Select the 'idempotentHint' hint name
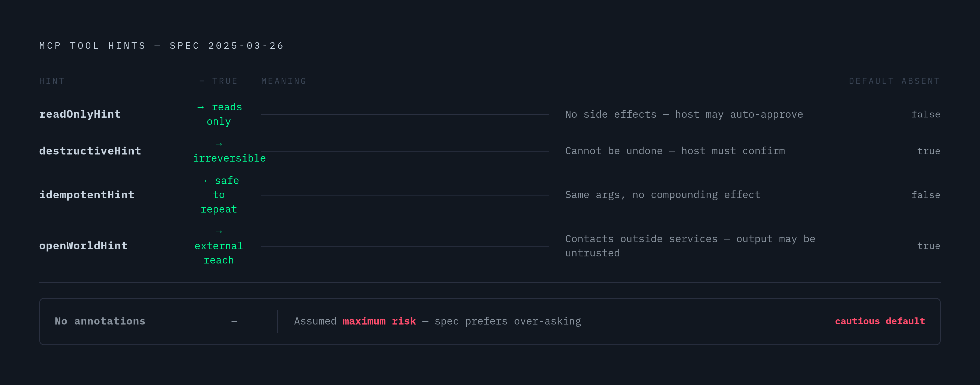The height and width of the screenshot is (385, 980). [x=87, y=195]
